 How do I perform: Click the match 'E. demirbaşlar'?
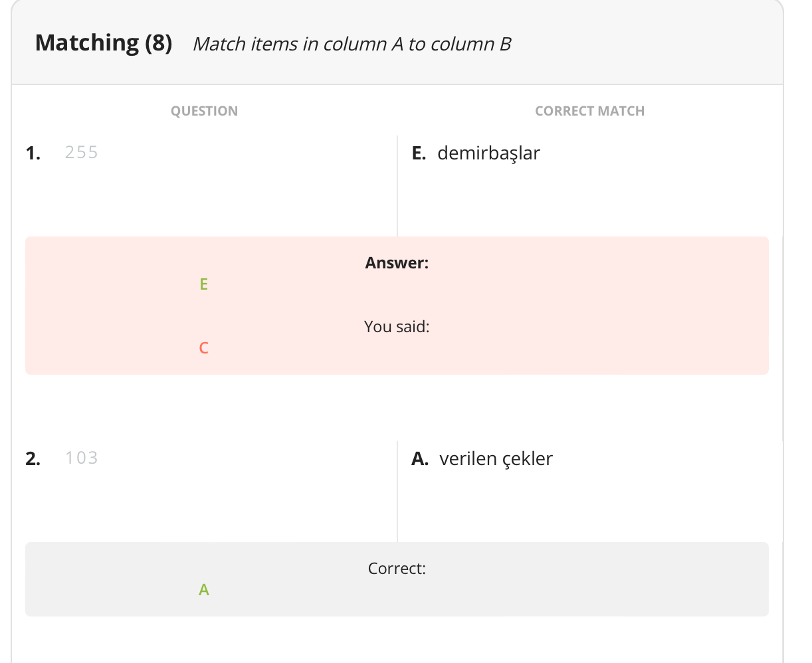click(476, 153)
